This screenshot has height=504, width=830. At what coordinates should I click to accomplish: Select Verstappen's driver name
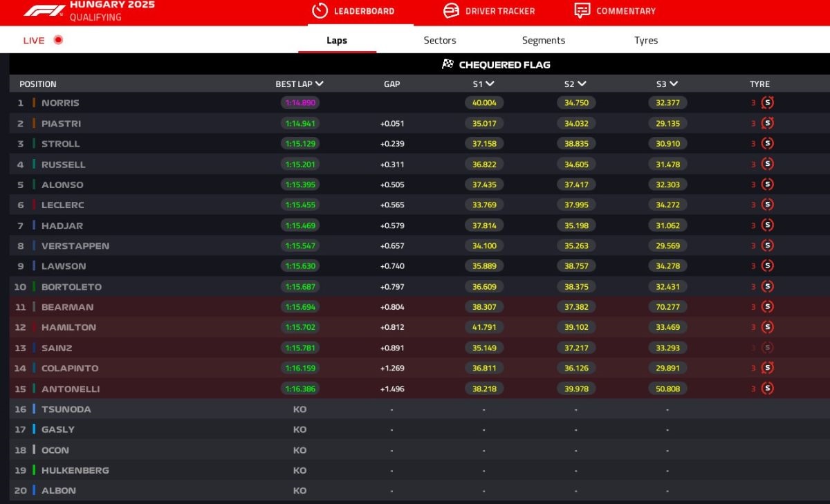point(75,246)
